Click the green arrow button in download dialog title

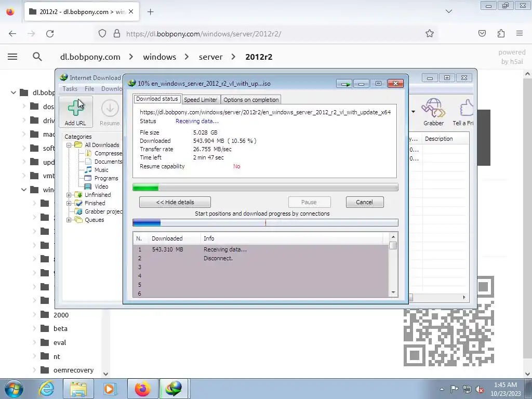[x=345, y=84]
